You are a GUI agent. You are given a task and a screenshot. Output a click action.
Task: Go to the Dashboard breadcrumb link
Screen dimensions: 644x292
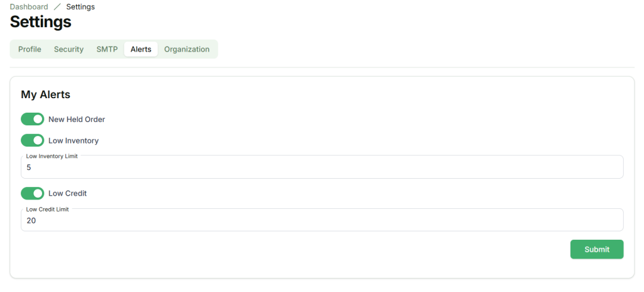[29, 7]
